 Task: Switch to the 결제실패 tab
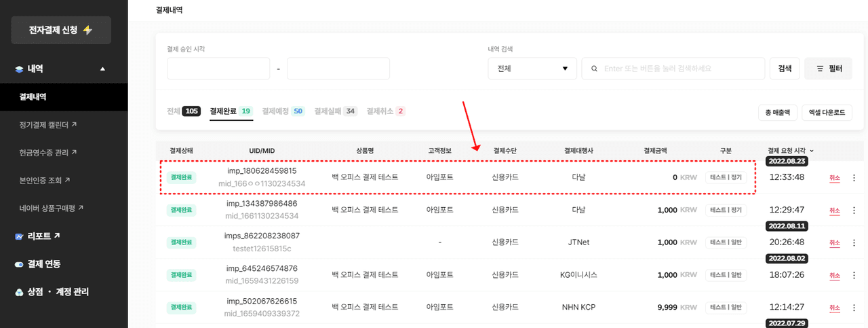tap(335, 111)
